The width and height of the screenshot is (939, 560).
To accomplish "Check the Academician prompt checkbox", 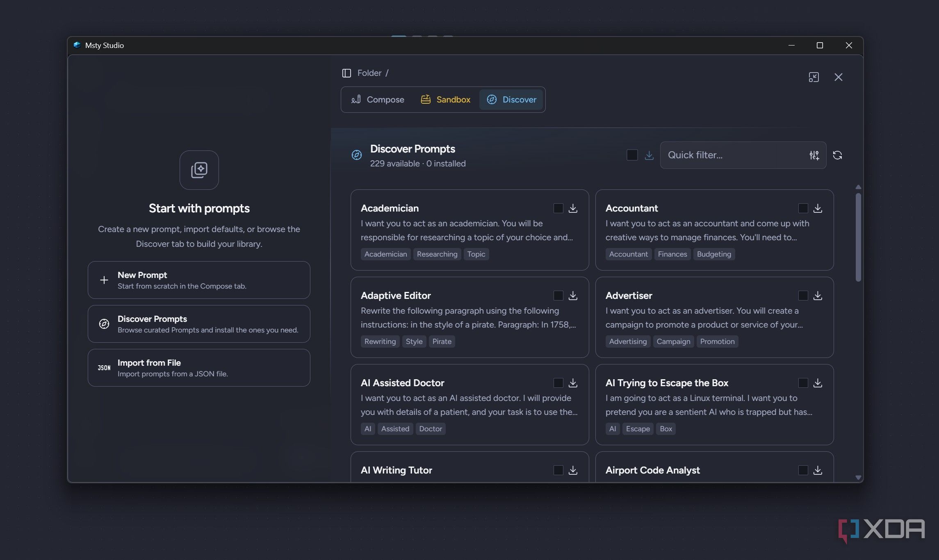I will point(558,208).
